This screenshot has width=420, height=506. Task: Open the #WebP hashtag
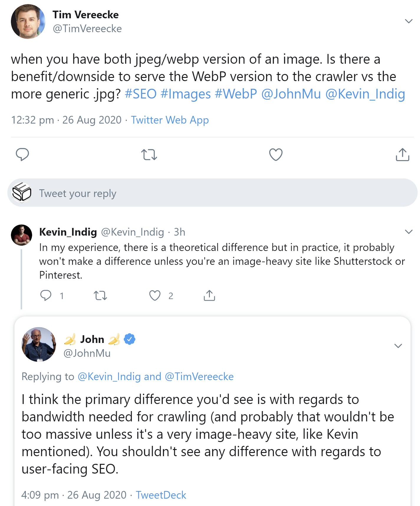[236, 94]
